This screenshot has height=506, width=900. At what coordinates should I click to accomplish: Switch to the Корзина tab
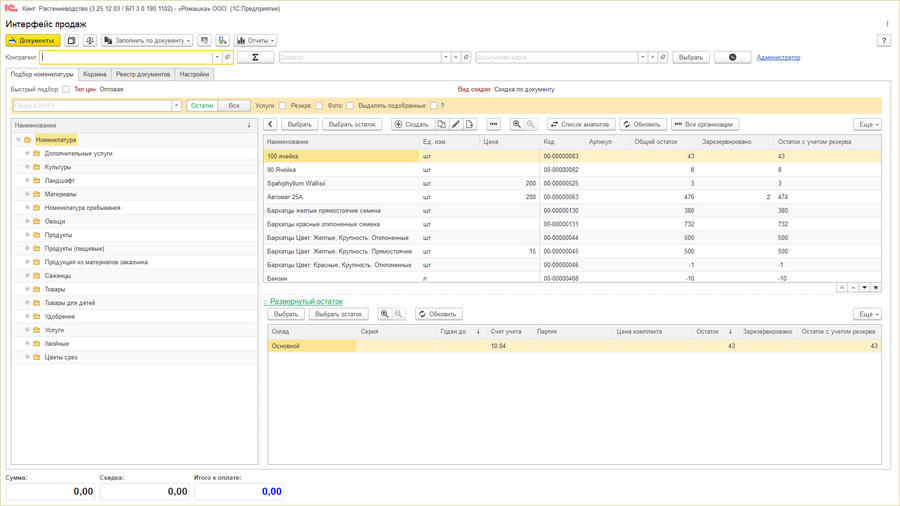pyautogui.click(x=95, y=74)
